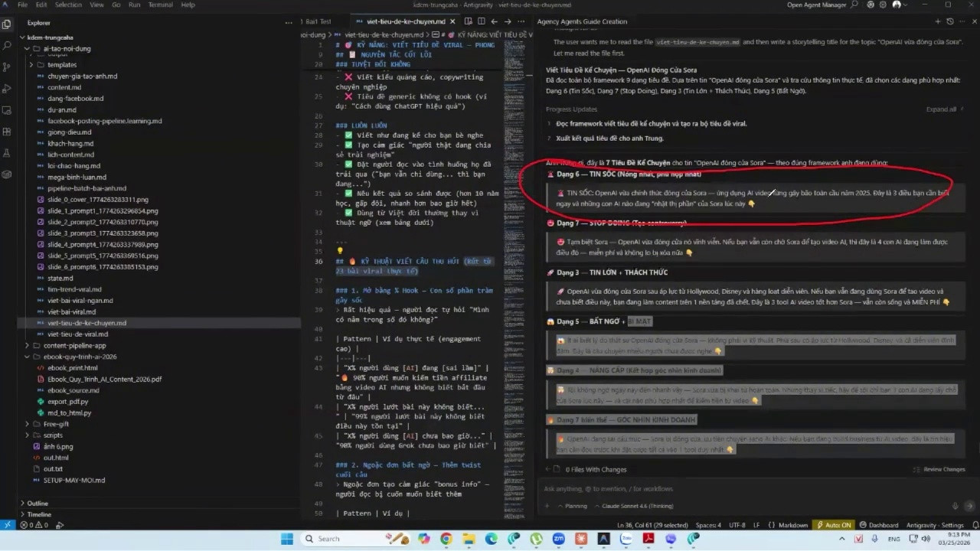Open the Run and Debug view

click(7, 88)
